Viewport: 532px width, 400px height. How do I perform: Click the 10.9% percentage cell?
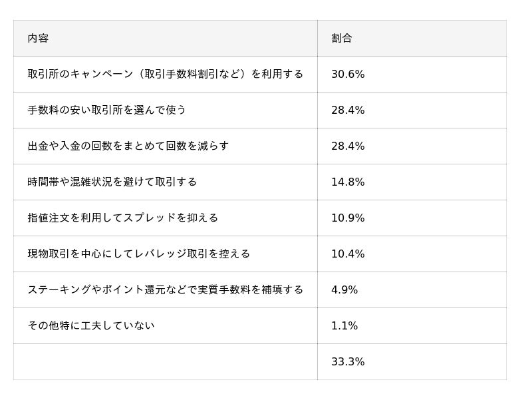tap(348, 218)
